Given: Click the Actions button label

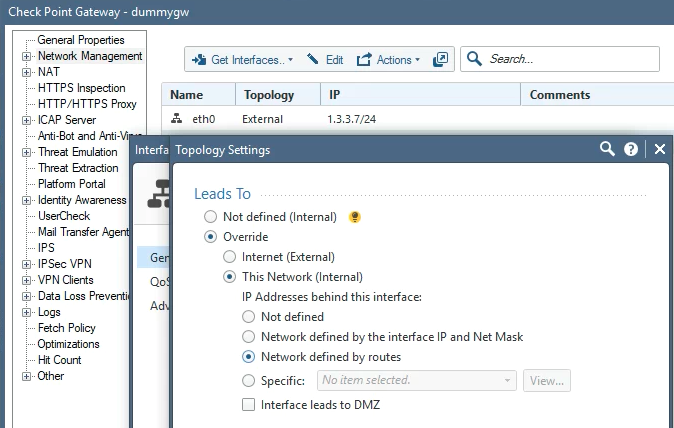Looking at the screenshot, I should click(394, 60).
